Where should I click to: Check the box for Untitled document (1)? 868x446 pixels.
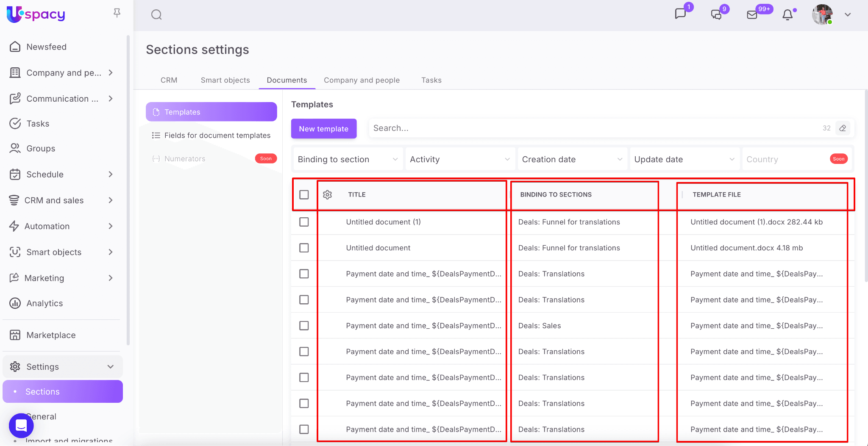pos(304,222)
